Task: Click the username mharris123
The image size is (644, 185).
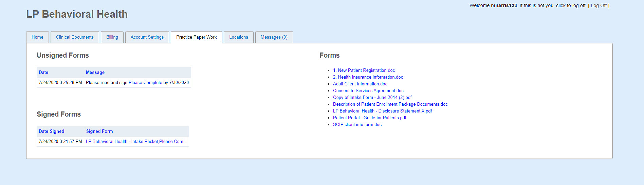Action: pos(504,5)
